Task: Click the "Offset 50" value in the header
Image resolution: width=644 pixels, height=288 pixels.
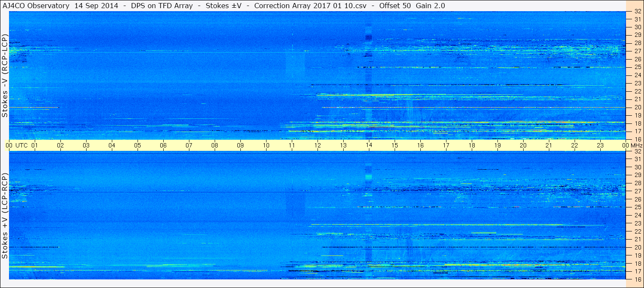Action: (x=395, y=6)
